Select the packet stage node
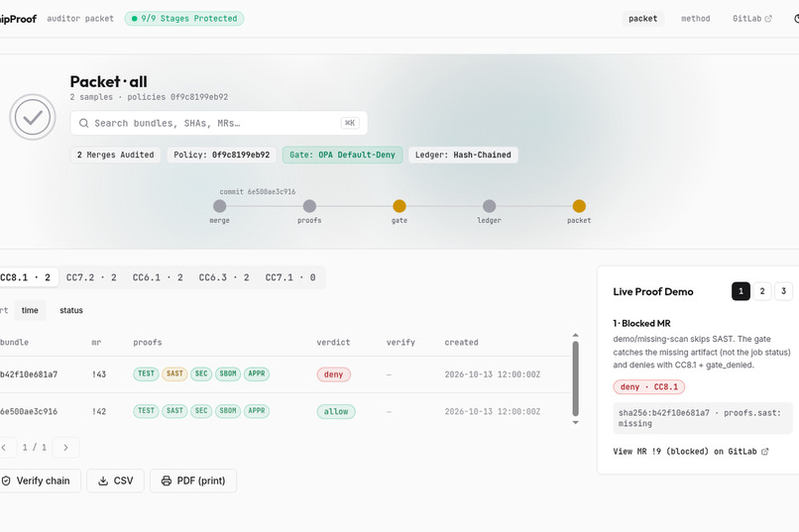The height and width of the screenshot is (532, 799). 579,206
